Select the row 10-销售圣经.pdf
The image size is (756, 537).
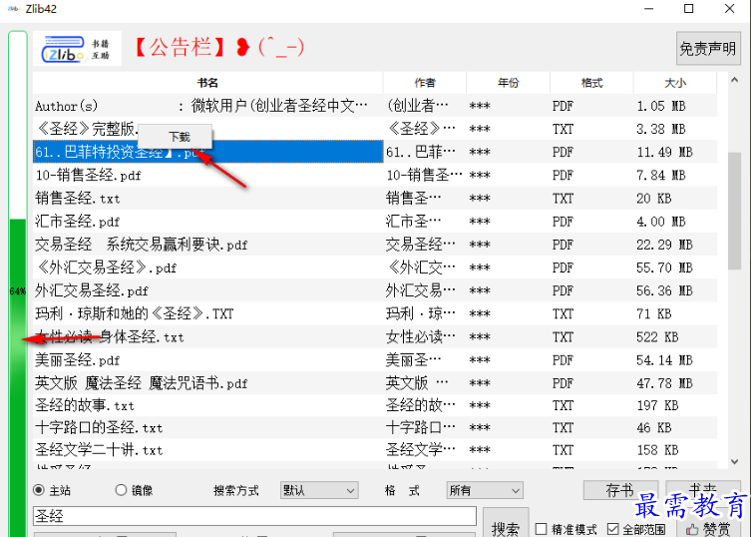click(375, 175)
